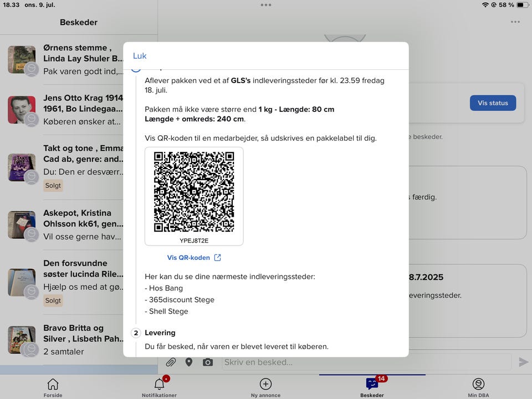Go to the Forside home tab
The image size is (532, 399).
[53, 385]
